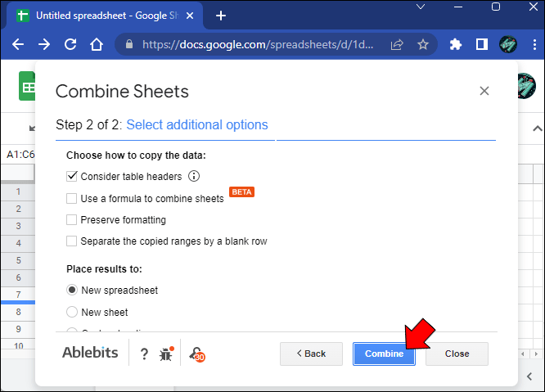545x392 pixels.
Task: Select New sheet radio option
Action: tap(72, 312)
